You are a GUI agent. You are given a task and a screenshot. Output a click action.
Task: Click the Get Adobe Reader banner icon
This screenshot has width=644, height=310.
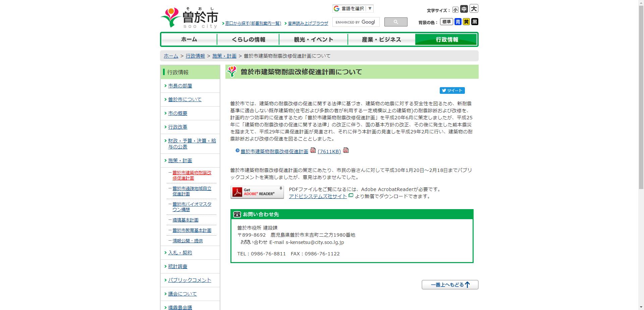pyautogui.click(x=257, y=192)
